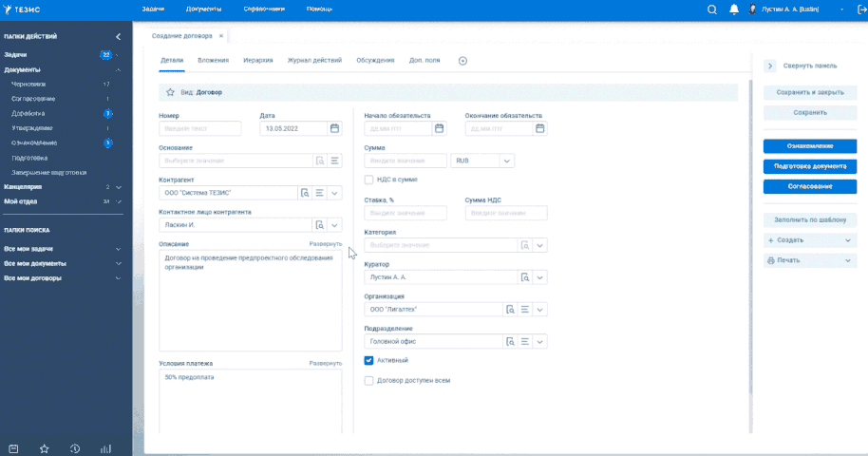Enable the НДС в сумме checkbox
Image resolution: width=868 pixels, height=456 pixels.
[369, 179]
